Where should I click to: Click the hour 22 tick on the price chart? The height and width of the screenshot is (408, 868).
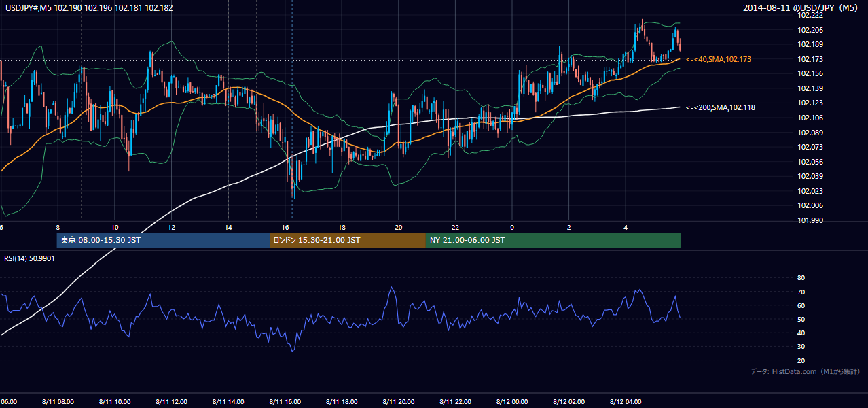click(455, 228)
